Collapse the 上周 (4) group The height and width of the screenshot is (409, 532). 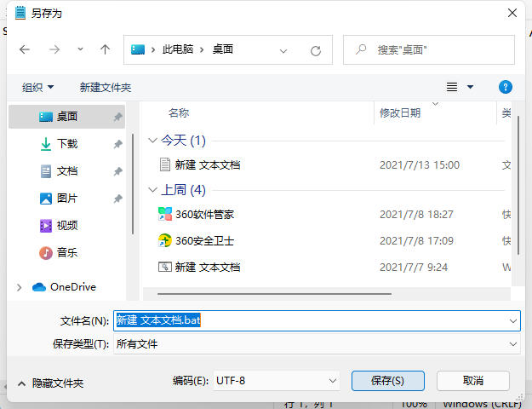pyautogui.click(x=152, y=189)
